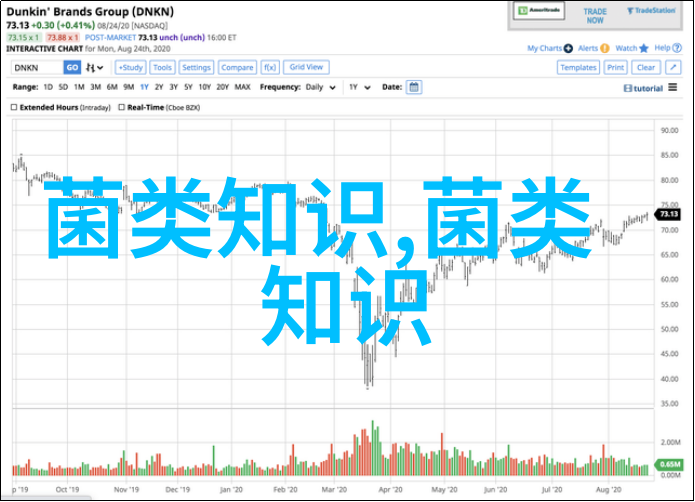Viewport: 695px width, 502px height.
Task: Click the POST-MARKET label
Action: (110, 38)
